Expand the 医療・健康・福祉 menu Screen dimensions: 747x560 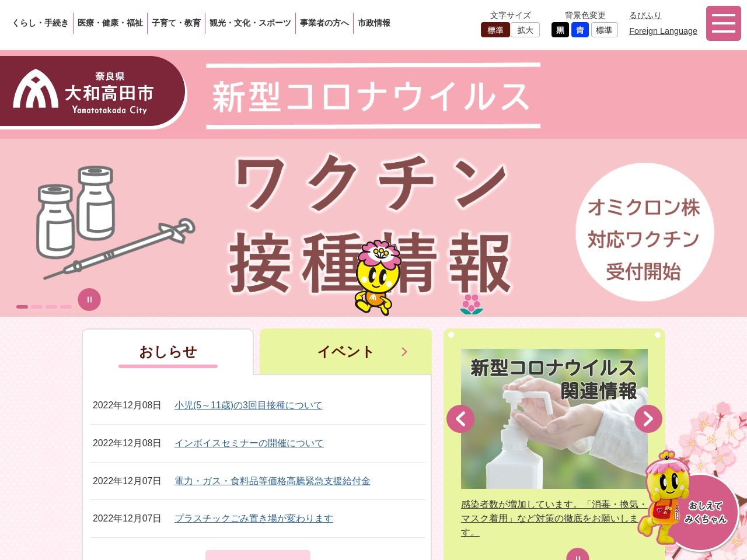click(110, 23)
